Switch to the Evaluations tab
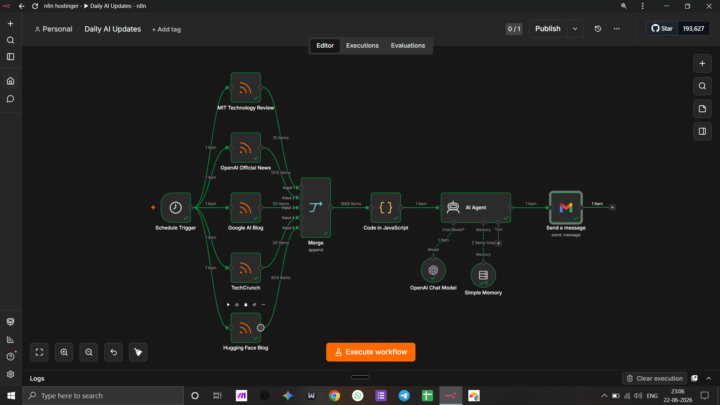The image size is (720, 405). click(x=408, y=45)
